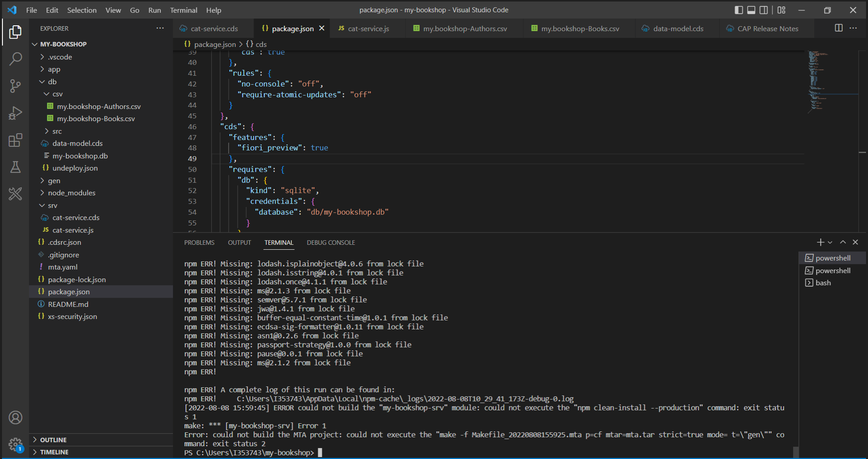Viewport: 868px width, 459px height.
Task: Open the Extensions view
Action: pos(15,140)
